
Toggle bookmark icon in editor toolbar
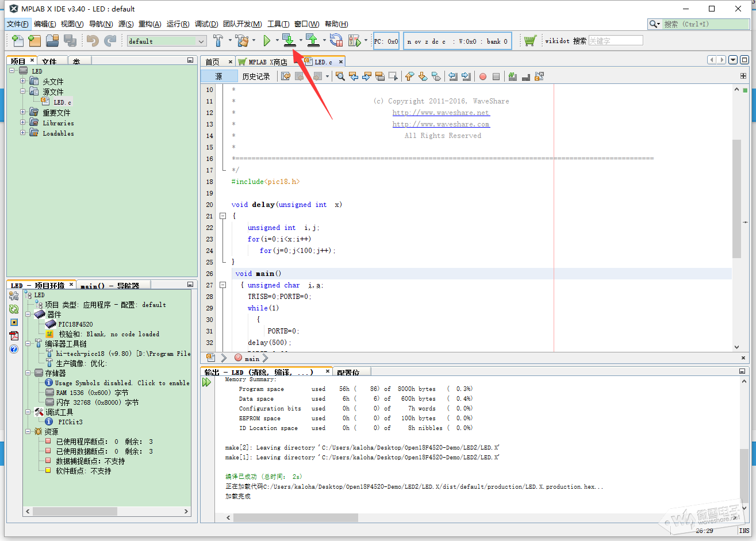(x=436, y=76)
